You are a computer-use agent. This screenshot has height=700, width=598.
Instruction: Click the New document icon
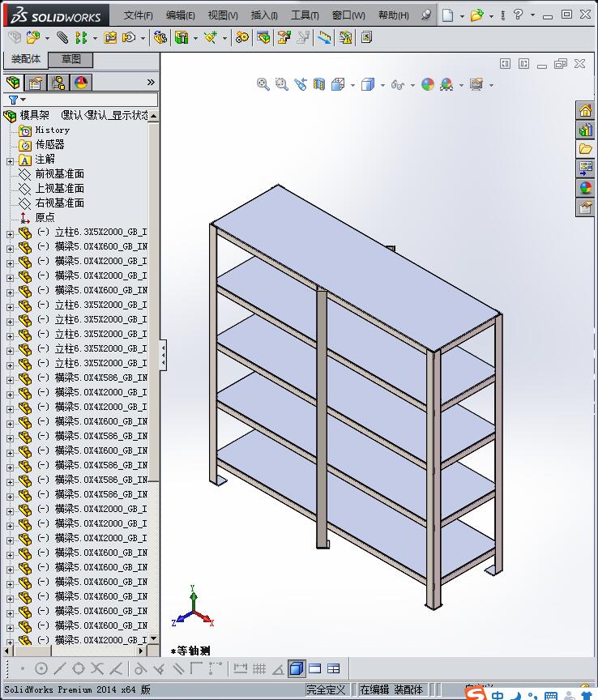[447, 15]
